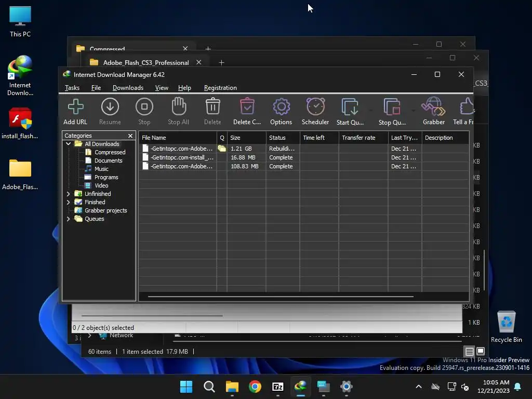The image size is (532, 399).
Task: Select the 108.83 MB download row
Action: pos(303,166)
